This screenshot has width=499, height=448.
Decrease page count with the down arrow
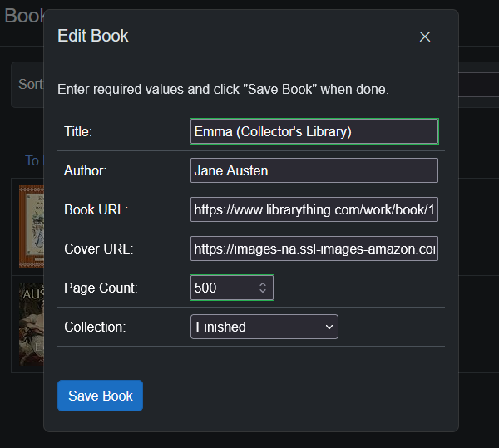coord(263,292)
